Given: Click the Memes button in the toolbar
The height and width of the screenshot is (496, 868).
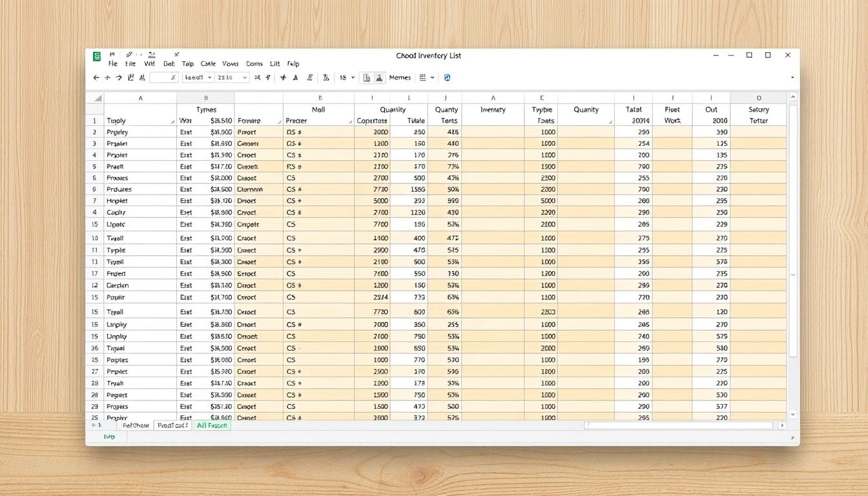Looking at the screenshot, I should coord(400,77).
